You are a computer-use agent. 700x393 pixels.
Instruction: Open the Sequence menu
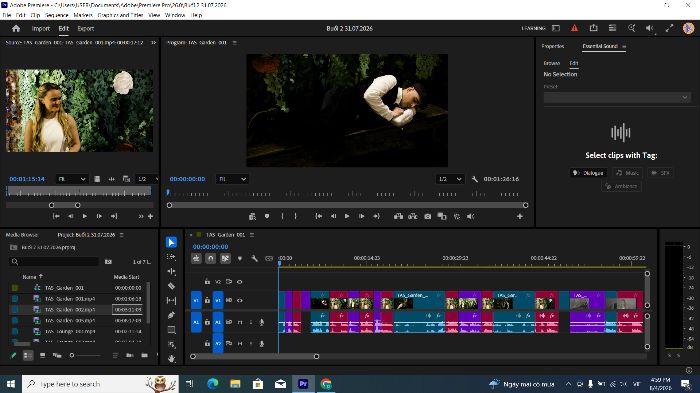point(57,15)
